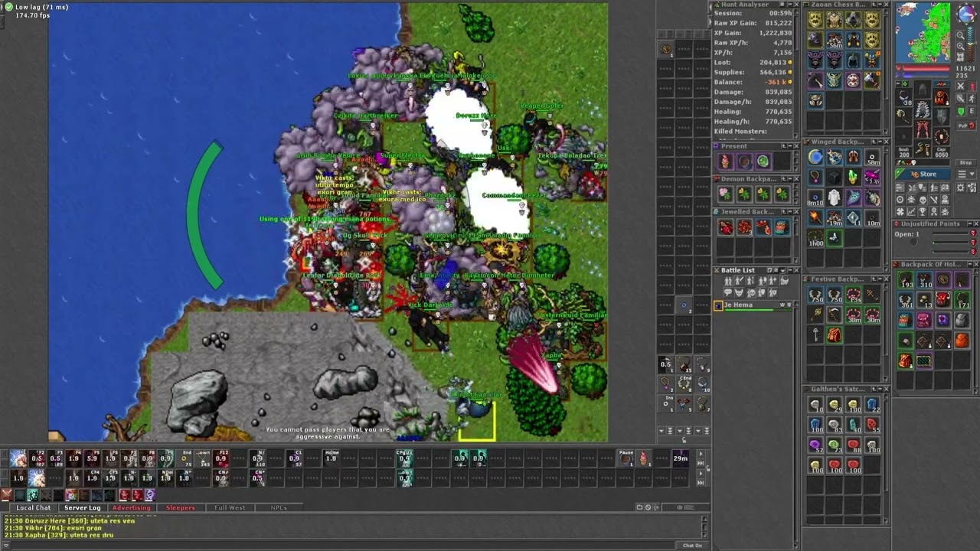This screenshot has height=551, width=980.
Task: Click the Pause hotkey action slot
Action: click(x=626, y=458)
